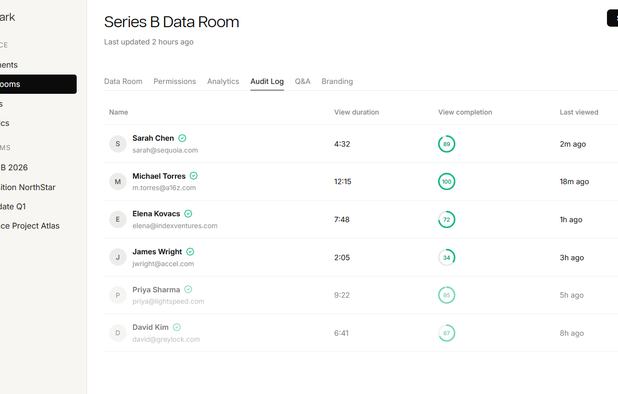The image size is (618, 394).
Task: Click Michael Torres's M avatar circle
Action: [117, 182]
